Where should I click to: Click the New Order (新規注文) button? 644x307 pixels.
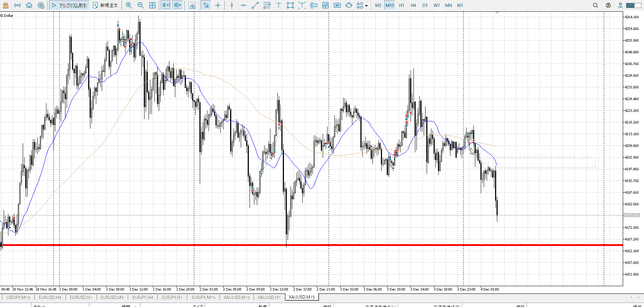point(105,5)
